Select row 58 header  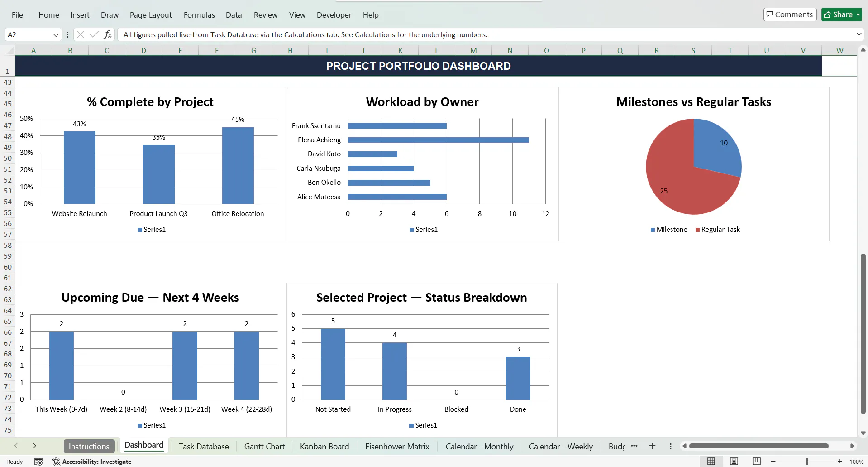[x=8, y=246]
